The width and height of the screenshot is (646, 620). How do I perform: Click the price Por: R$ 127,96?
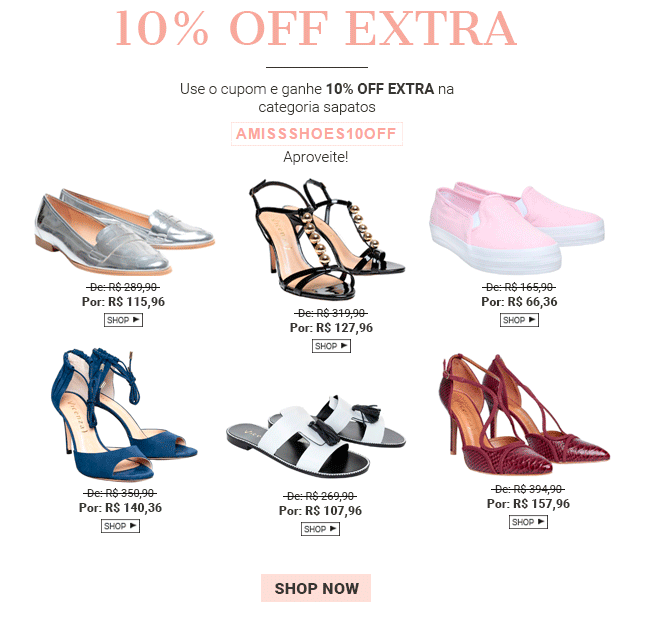(x=331, y=328)
